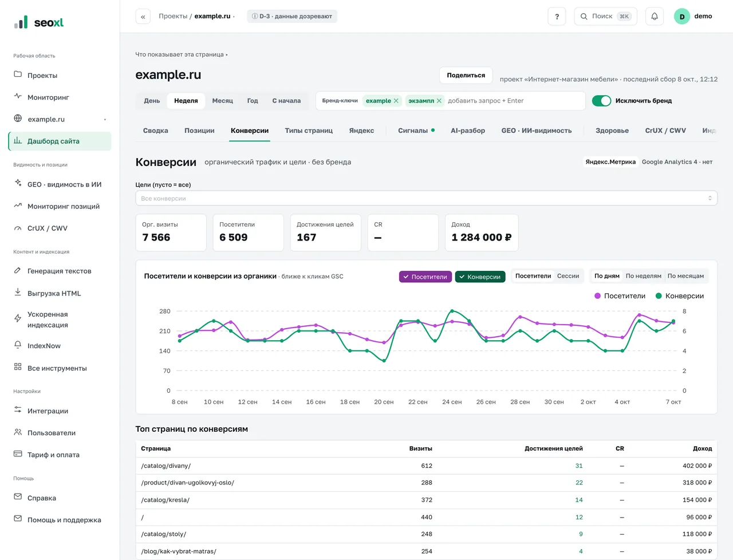Click the seoxl logo

tap(39, 22)
